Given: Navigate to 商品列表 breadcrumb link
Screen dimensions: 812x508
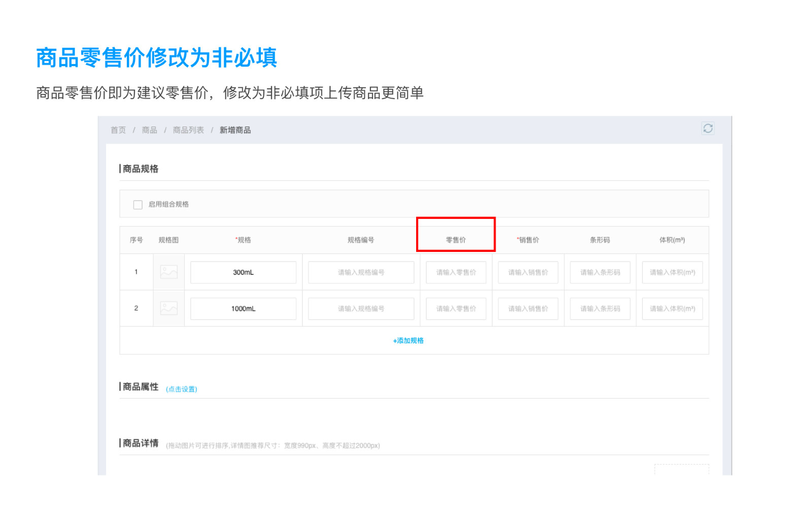Looking at the screenshot, I should (188, 131).
